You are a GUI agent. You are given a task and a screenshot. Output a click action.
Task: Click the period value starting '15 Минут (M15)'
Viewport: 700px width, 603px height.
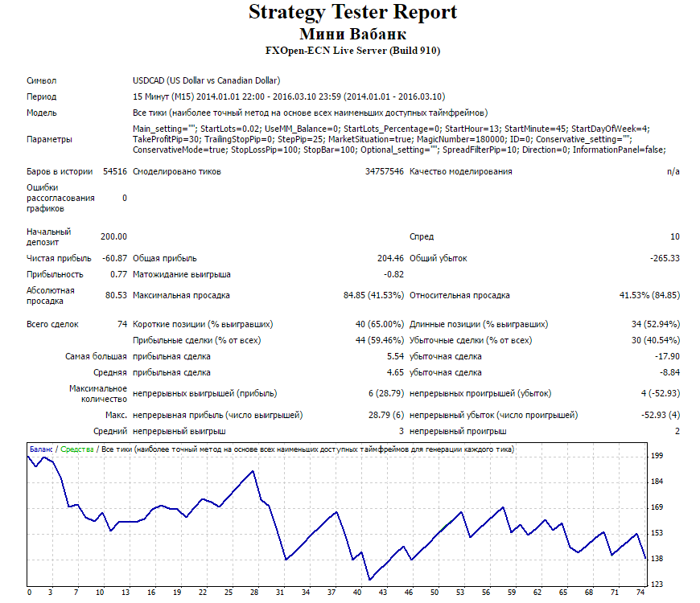tap(289, 96)
